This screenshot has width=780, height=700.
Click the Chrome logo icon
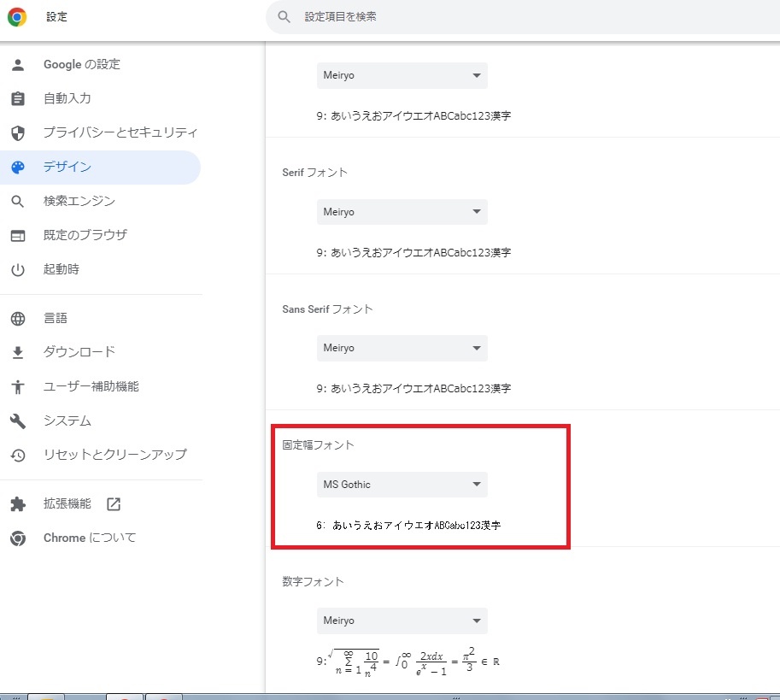pyautogui.click(x=17, y=17)
